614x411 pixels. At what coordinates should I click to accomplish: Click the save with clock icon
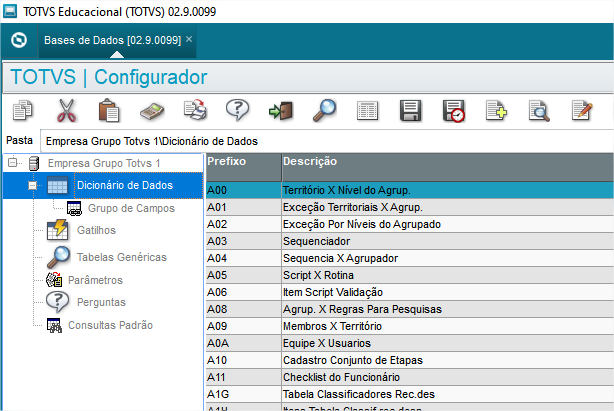tap(454, 111)
